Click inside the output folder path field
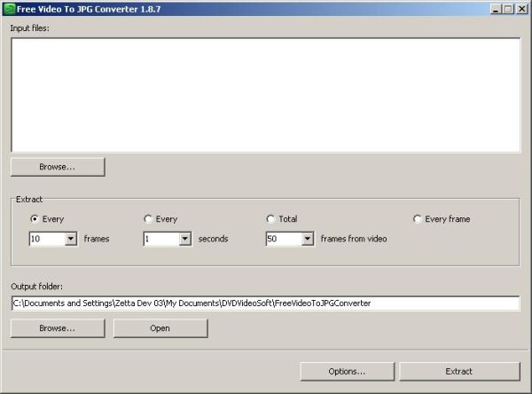532x394 pixels. [265, 303]
